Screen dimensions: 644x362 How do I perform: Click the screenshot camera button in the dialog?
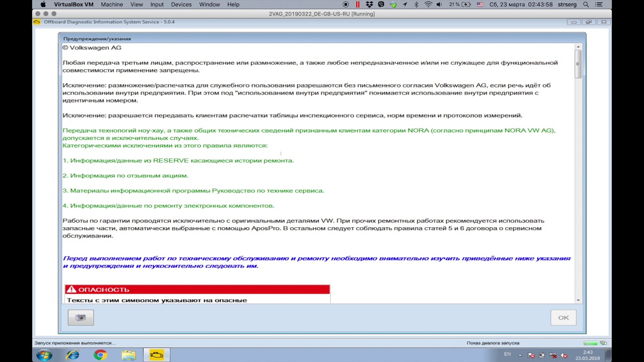click(80, 317)
